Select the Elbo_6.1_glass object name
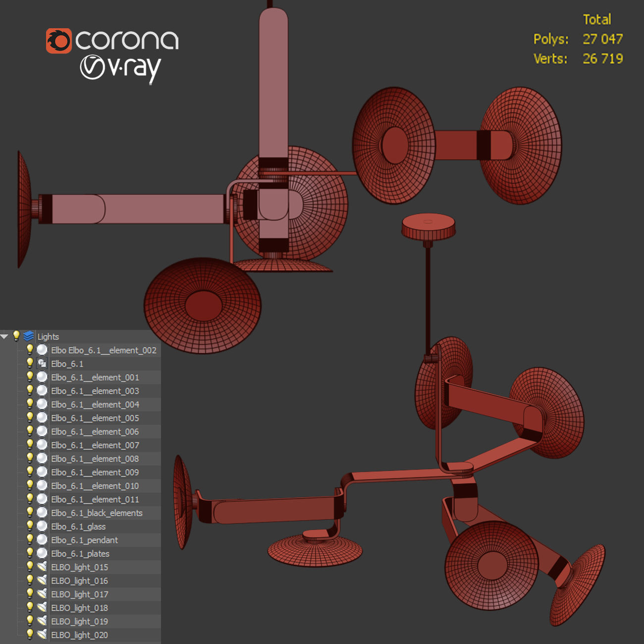 [78, 527]
